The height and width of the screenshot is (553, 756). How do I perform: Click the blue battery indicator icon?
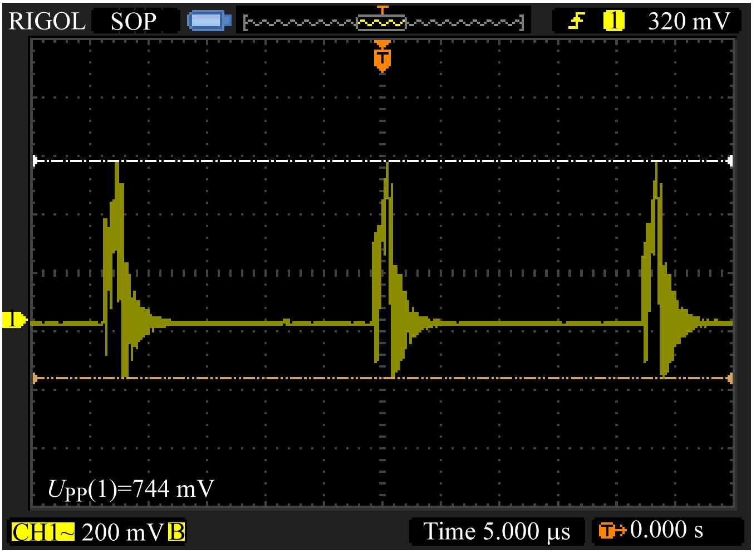coord(209,21)
